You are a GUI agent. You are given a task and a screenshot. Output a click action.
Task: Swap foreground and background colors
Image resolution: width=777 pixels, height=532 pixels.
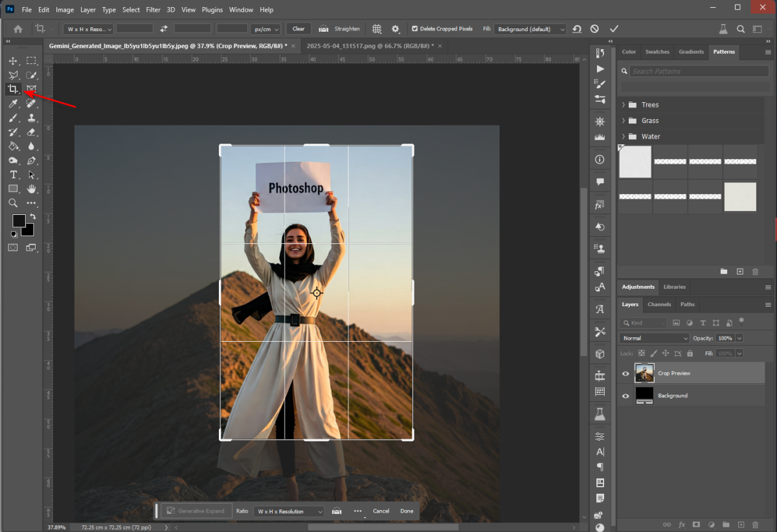coord(32,216)
